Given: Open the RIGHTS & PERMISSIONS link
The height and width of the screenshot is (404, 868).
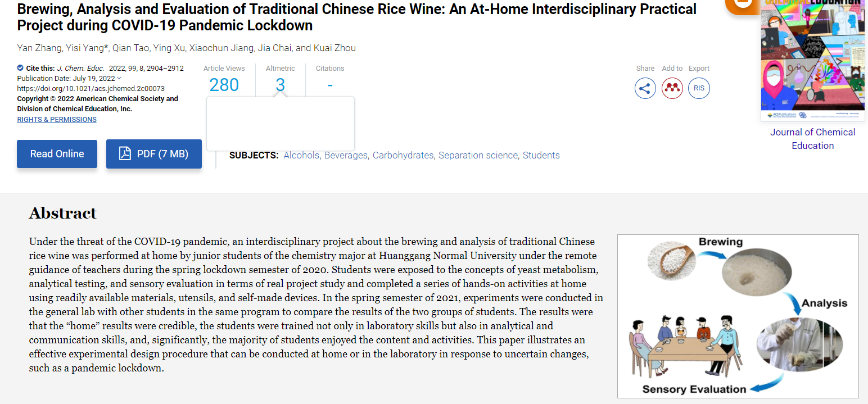Looking at the screenshot, I should coord(57,120).
